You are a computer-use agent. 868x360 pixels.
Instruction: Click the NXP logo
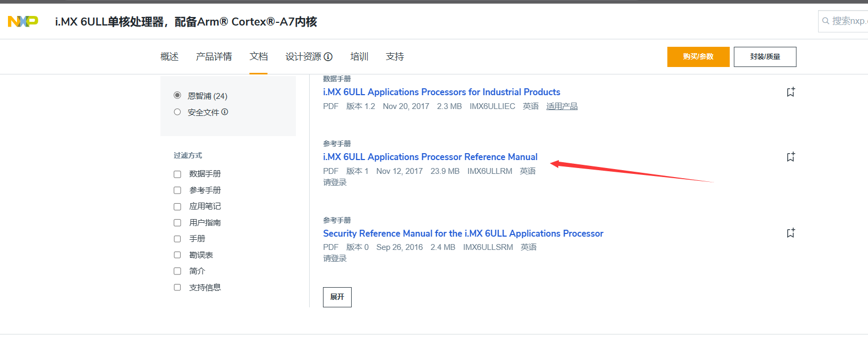point(23,21)
